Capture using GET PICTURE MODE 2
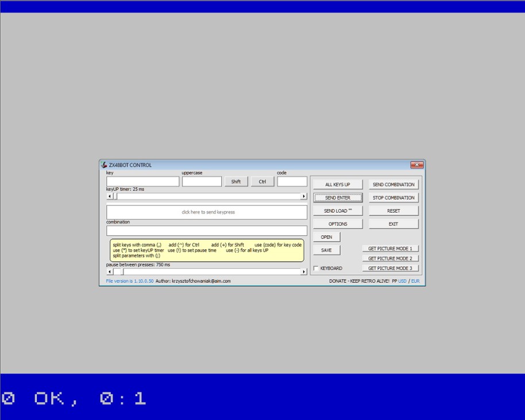 pyautogui.click(x=391, y=258)
